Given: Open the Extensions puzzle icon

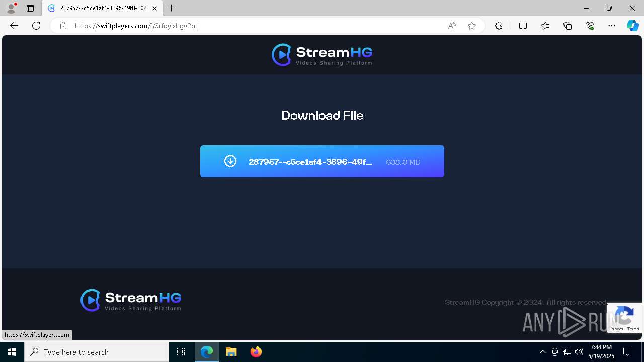Looking at the screenshot, I should coord(499,26).
